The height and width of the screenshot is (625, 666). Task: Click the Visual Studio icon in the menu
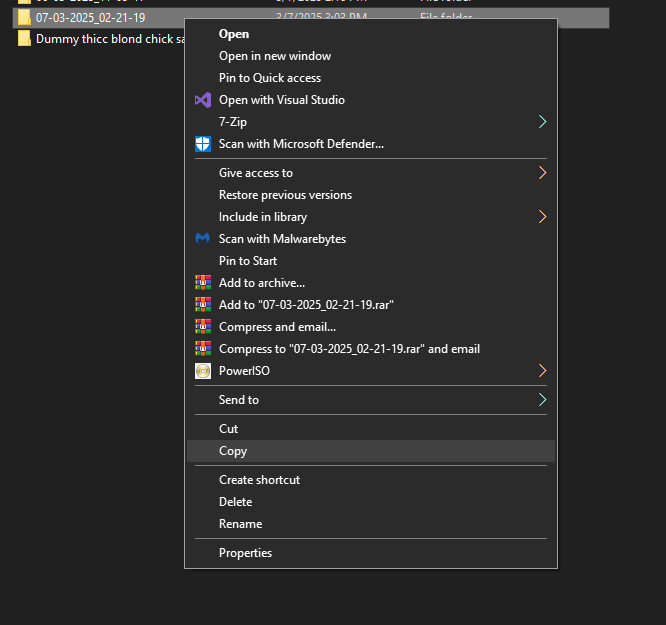point(203,100)
